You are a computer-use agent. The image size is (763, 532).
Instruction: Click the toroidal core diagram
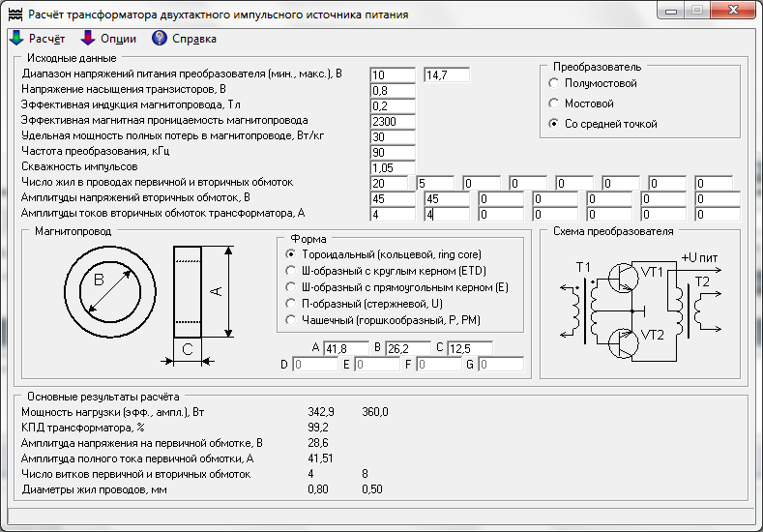coord(149,306)
